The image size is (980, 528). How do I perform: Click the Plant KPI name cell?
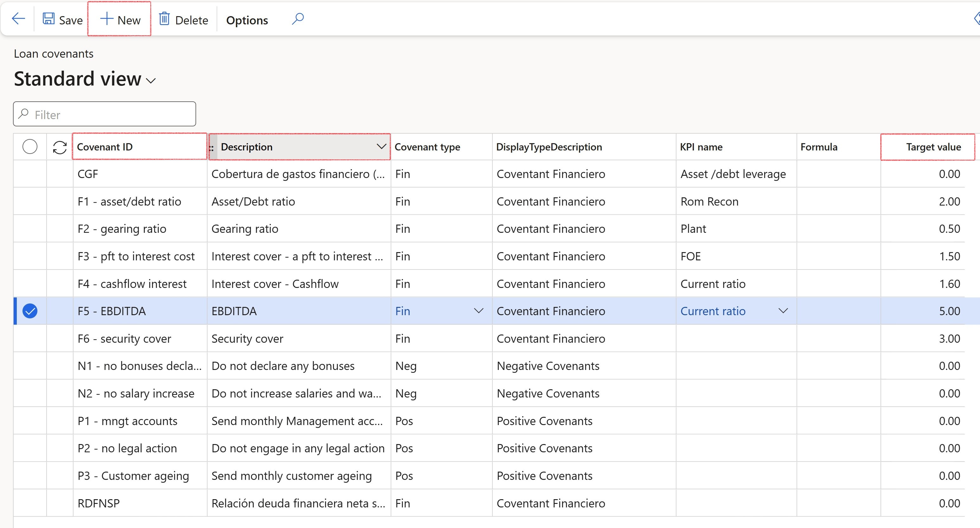[736, 229]
